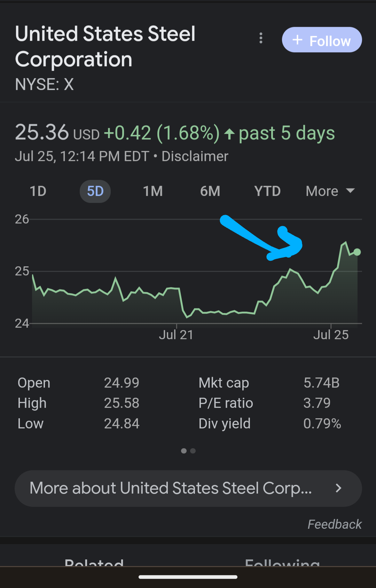Image resolution: width=376 pixels, height=588 pixels.
Task: Tap the first pagination dot
Action: point(184,451)
